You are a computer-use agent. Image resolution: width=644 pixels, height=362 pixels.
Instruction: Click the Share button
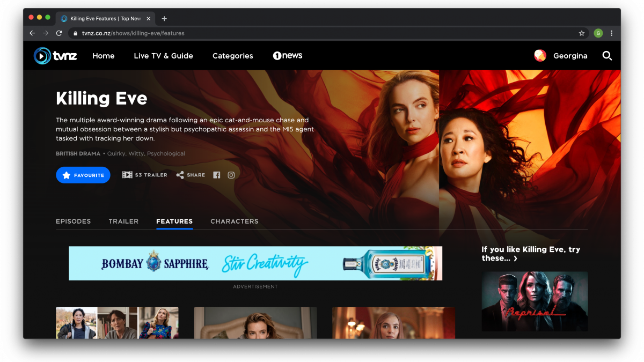[x=191, y=175]
